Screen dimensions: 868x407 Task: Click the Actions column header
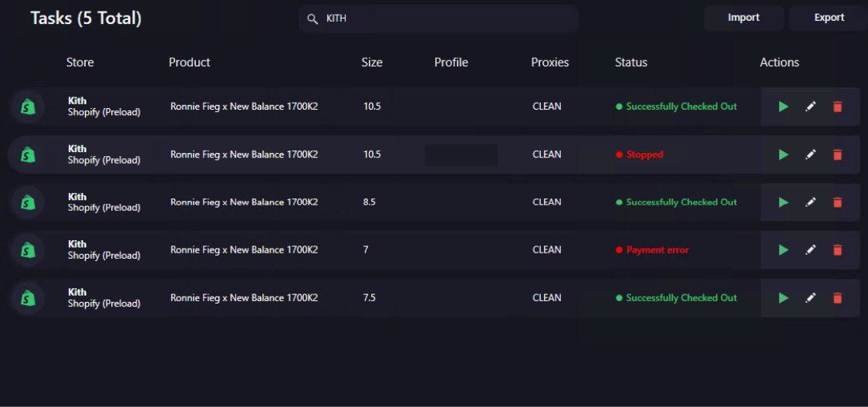[779, 63]
